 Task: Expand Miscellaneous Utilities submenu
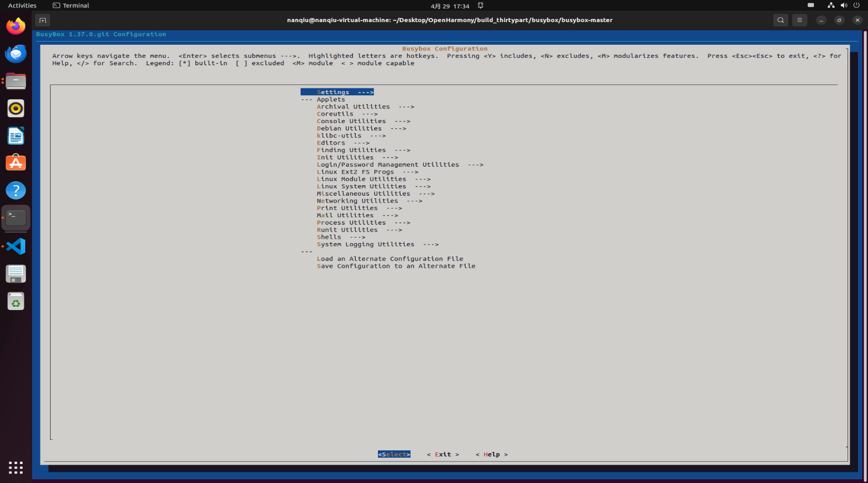point(376,194)
